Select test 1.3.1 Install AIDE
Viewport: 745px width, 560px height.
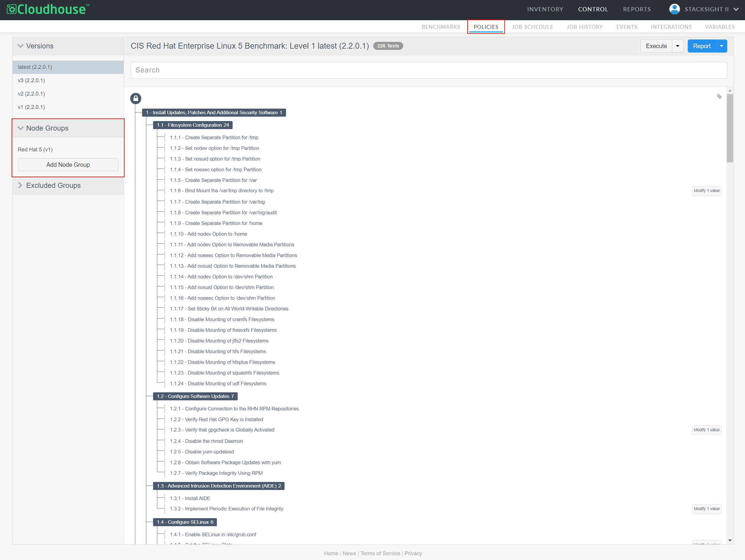click(190, 498)
